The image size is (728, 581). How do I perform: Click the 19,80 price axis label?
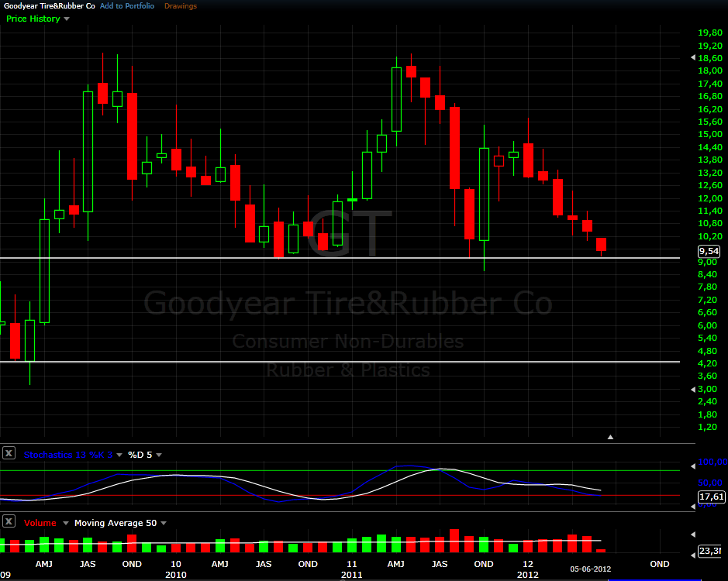(710, 33)
